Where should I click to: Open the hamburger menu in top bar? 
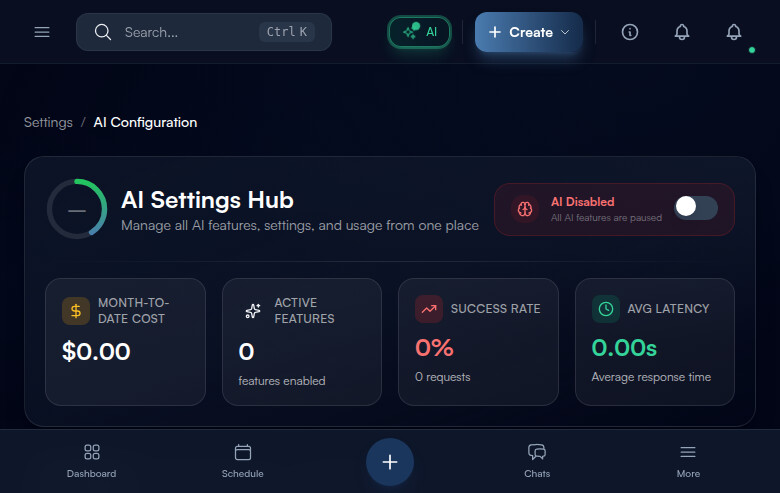[42, 32]
